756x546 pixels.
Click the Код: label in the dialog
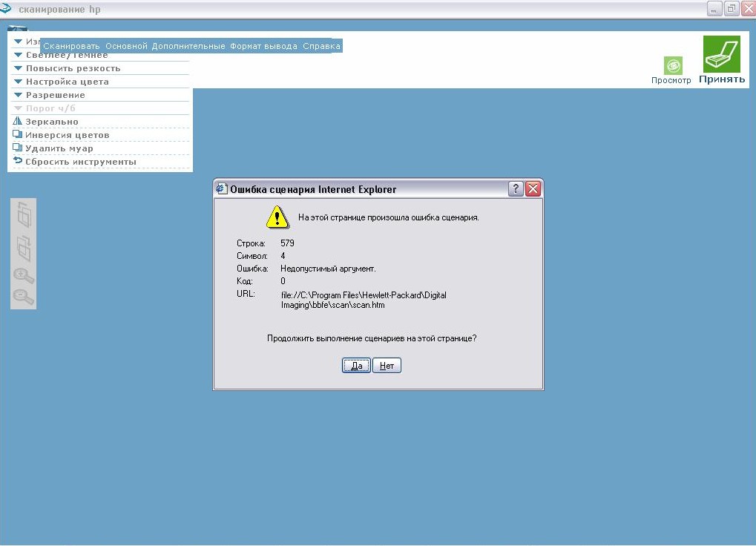(244, 281)
